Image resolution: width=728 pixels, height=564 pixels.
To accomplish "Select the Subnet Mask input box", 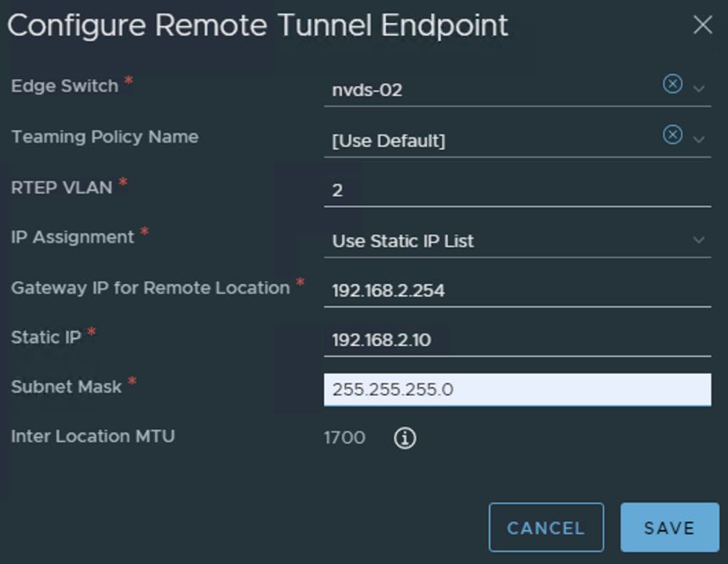I will coord(516,389).
